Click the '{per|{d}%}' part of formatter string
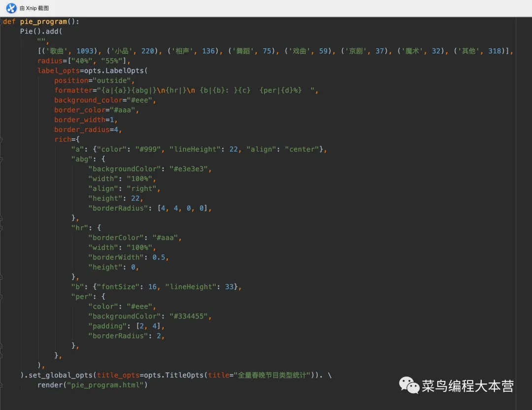532x410 pixels. tap(280, 90)
